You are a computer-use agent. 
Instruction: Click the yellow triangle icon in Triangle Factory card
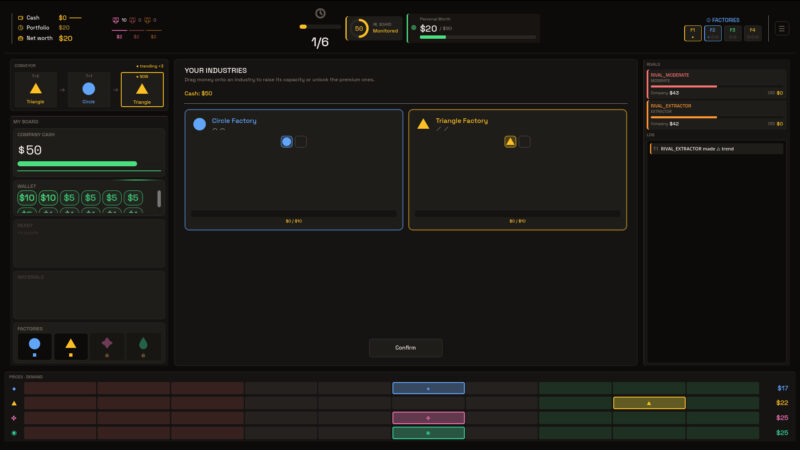pos(423,123)
